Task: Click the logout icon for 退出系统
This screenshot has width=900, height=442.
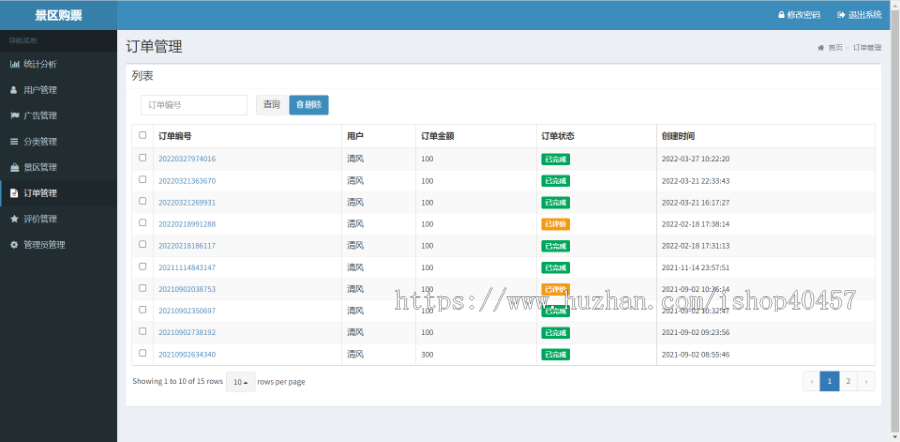Action: [x=841, y=15]
